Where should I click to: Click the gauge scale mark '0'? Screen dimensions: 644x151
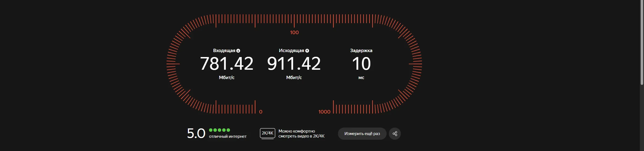(x=261, y=112)
